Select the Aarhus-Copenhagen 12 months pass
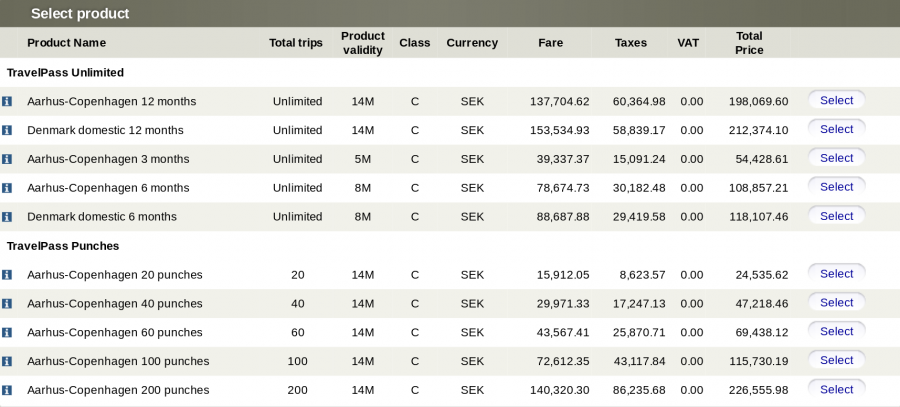 836,100
